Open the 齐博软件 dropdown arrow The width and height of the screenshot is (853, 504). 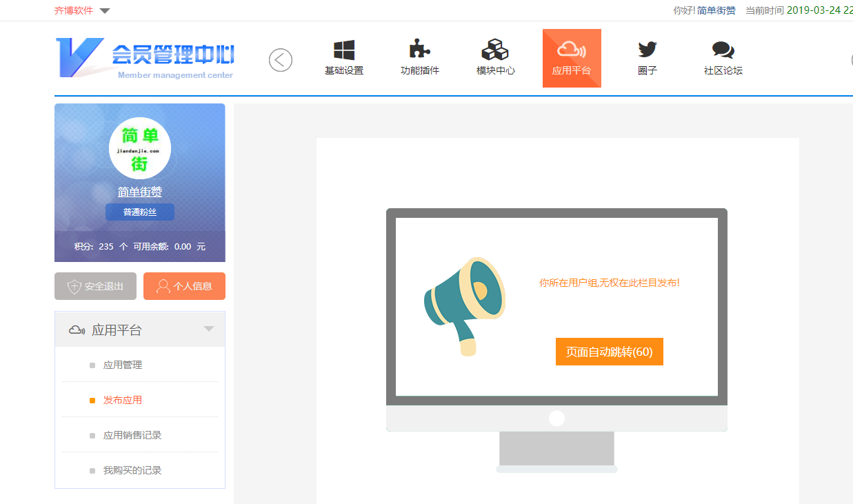pyautogui.click(x=105, y=11)
